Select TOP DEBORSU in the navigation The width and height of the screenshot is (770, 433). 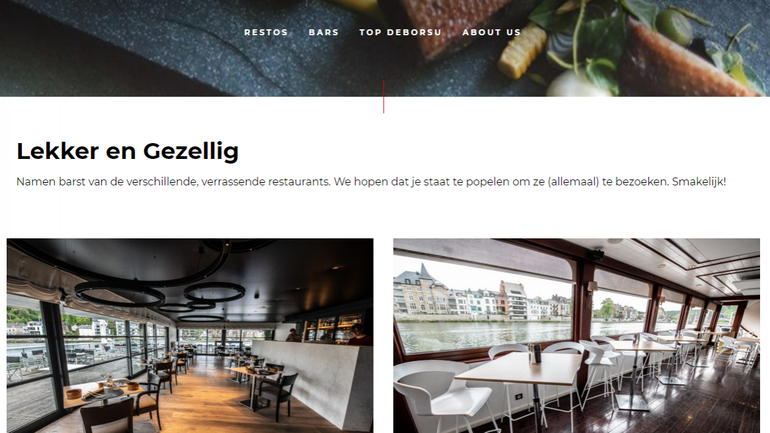(x=400, y=32)
